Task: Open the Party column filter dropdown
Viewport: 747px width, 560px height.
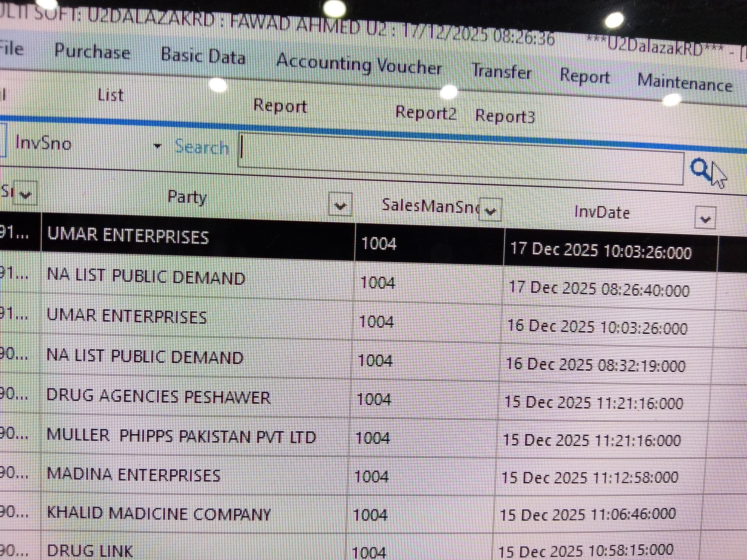Action: pos(340,205)
